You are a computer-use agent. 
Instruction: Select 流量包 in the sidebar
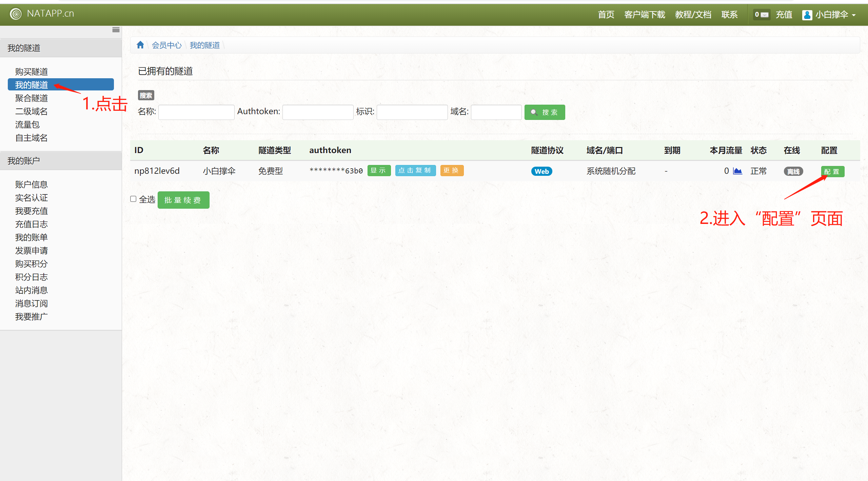27,125
